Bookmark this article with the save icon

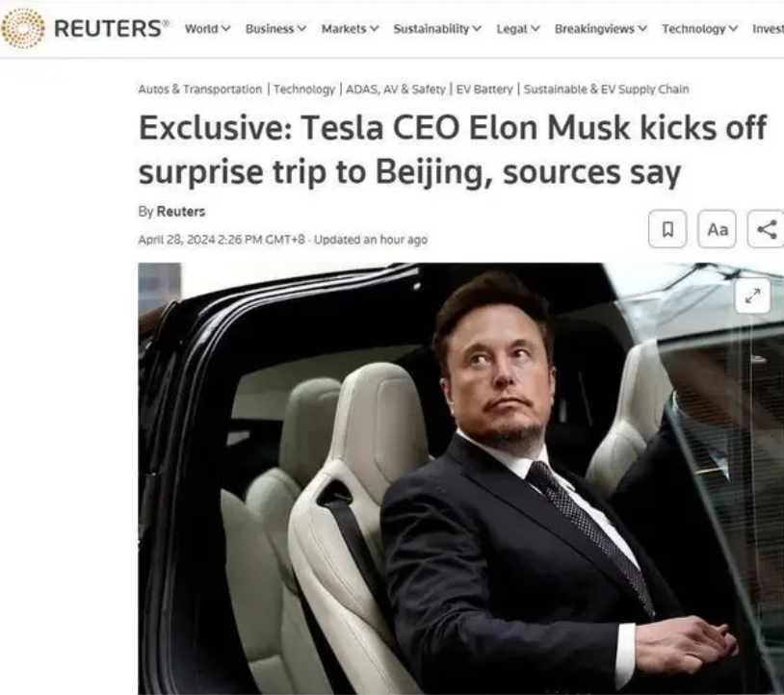(x=667, y=229)
